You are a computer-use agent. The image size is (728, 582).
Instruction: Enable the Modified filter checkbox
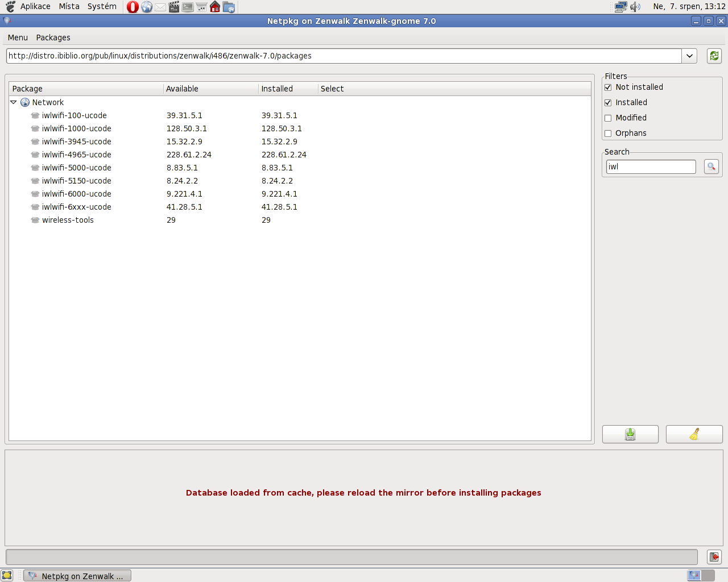pos(608,118)
